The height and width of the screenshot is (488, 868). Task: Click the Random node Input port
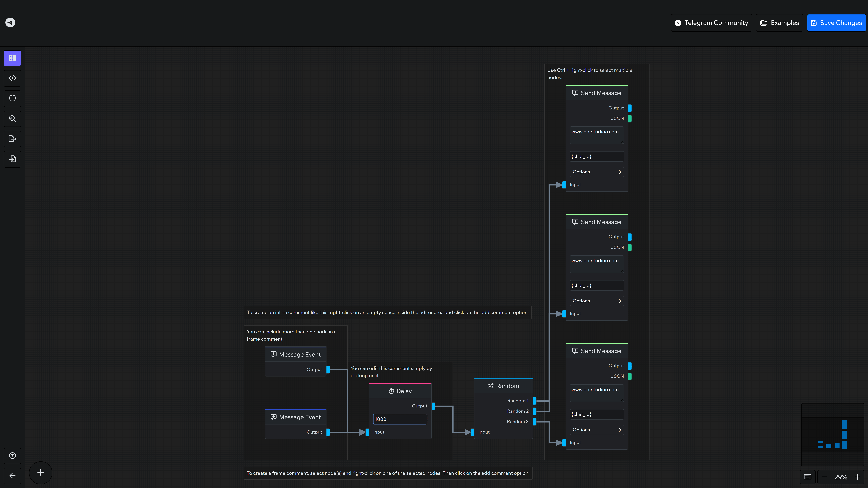click(472, 432)
